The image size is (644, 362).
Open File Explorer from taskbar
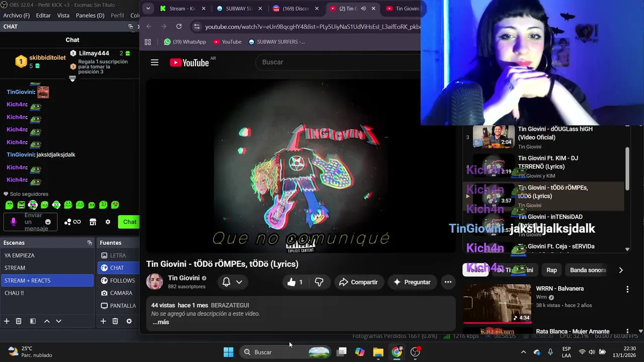click(378, 352)
